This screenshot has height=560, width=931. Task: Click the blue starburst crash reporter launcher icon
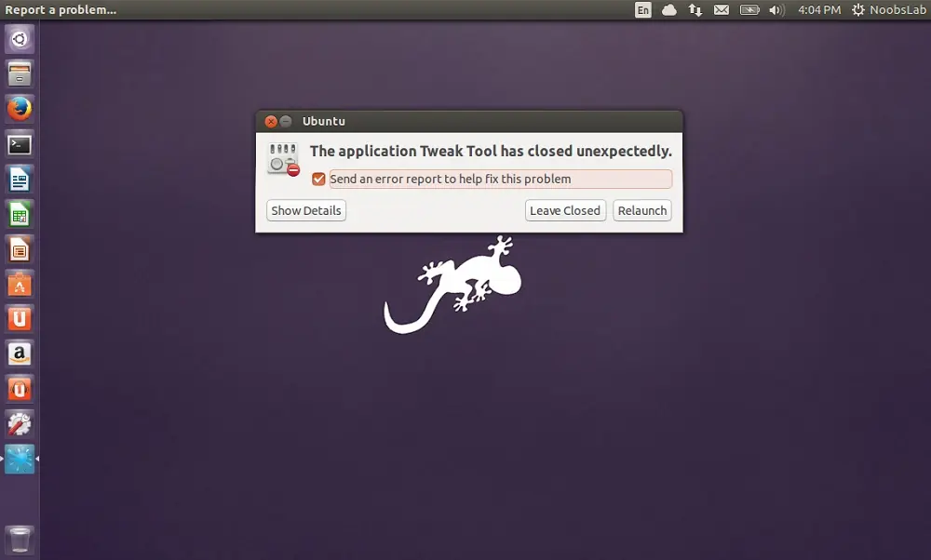click(20, 460)
